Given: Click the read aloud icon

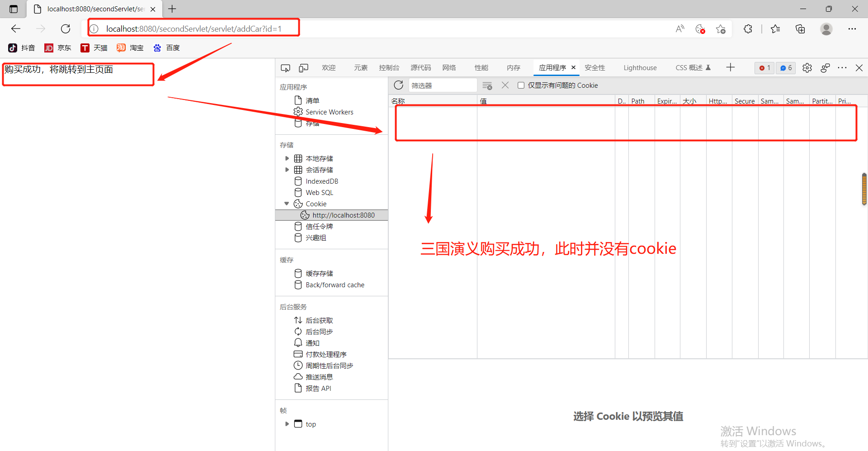Looking at the screenshot, I should [x=680, y=29].
